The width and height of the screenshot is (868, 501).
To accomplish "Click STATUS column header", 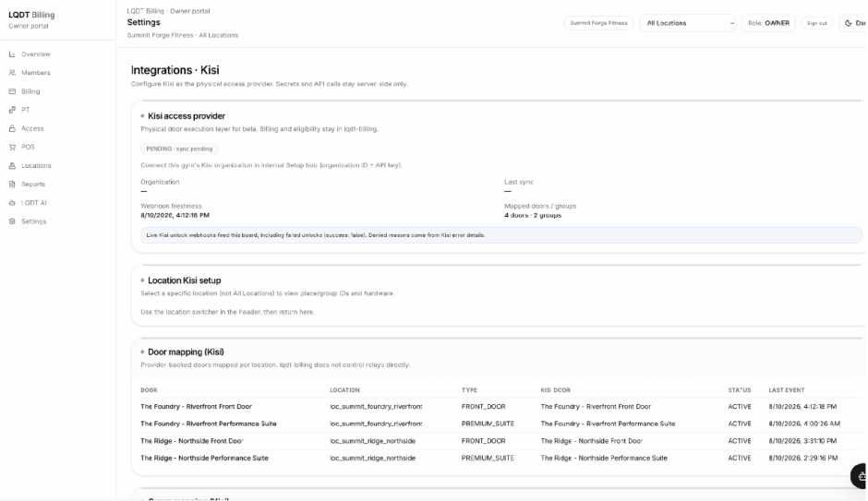I will click(740, 390).
